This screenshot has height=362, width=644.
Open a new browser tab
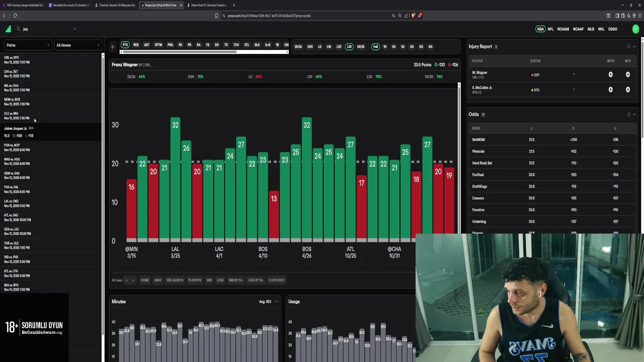click(233, 5)
